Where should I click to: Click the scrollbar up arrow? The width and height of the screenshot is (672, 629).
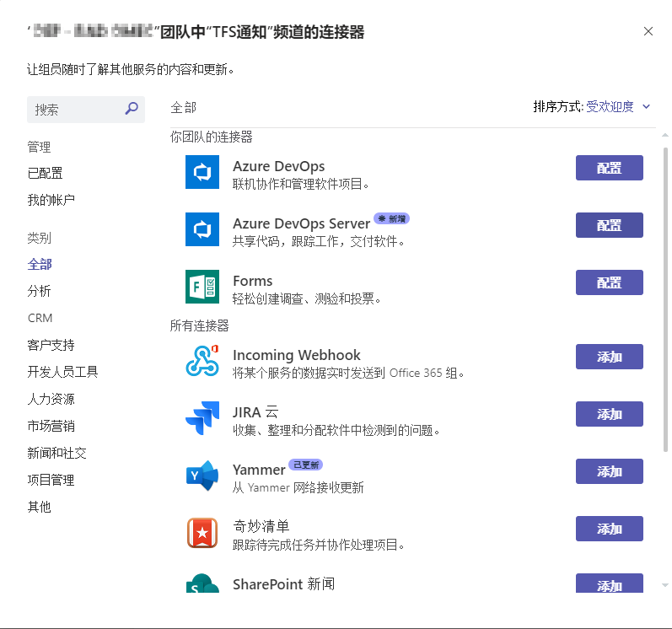[665, 135]
